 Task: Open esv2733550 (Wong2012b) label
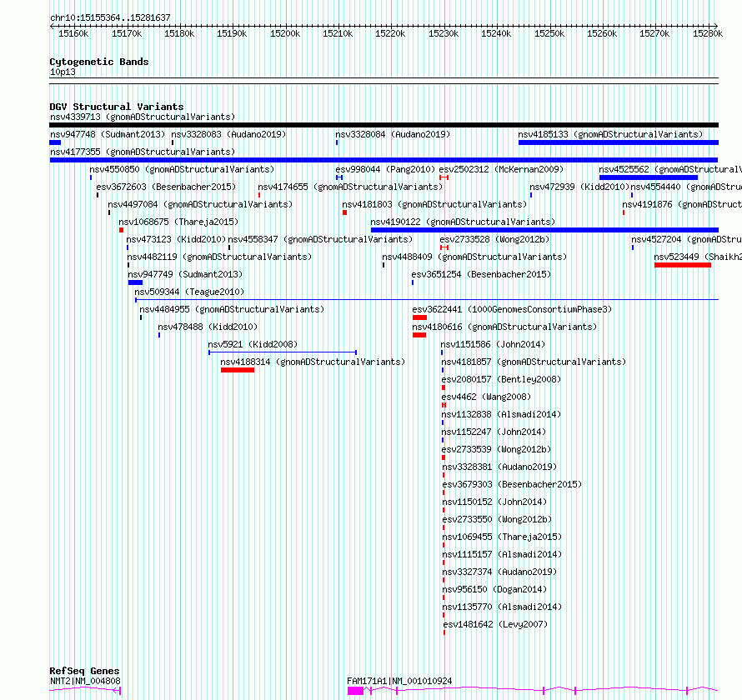(x=497, y=519)
